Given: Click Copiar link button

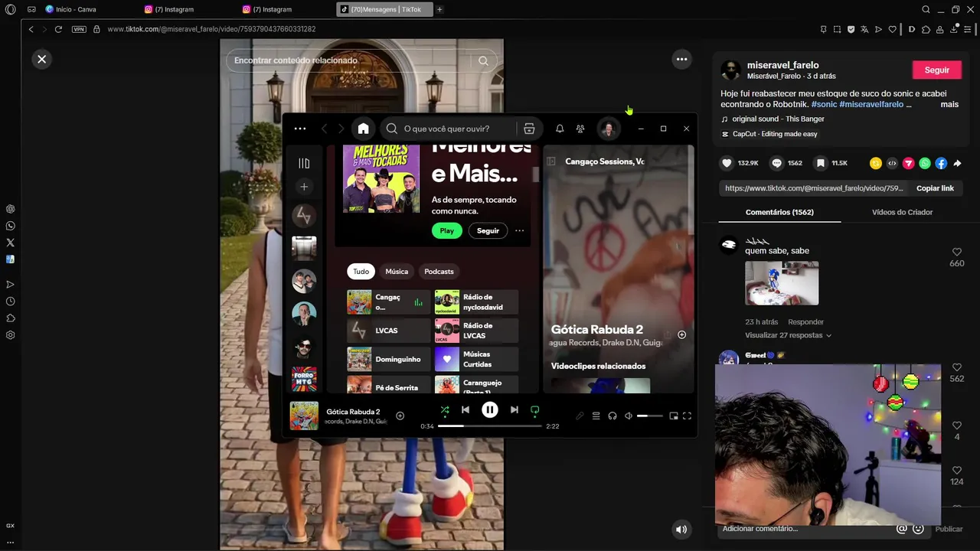Looking at the screenshot, I should point(935,188).
